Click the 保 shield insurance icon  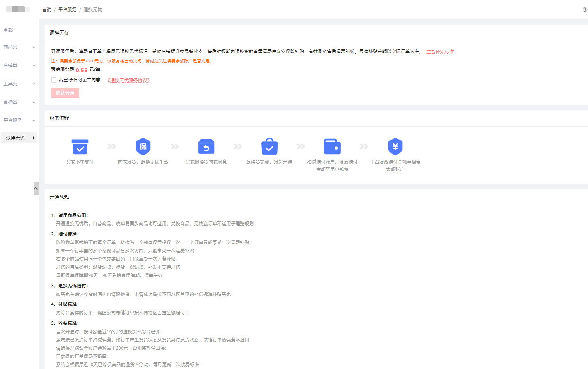click(x=143, y=146)
